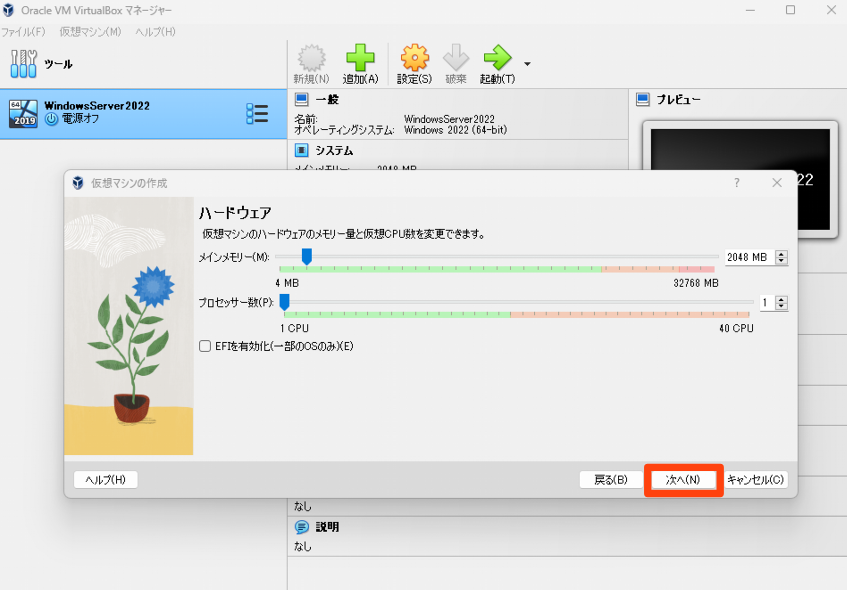Viewport: 847px width, 590px height.
Task: Open the 仮想マシン(M) menu
Action: click(90, 32)
